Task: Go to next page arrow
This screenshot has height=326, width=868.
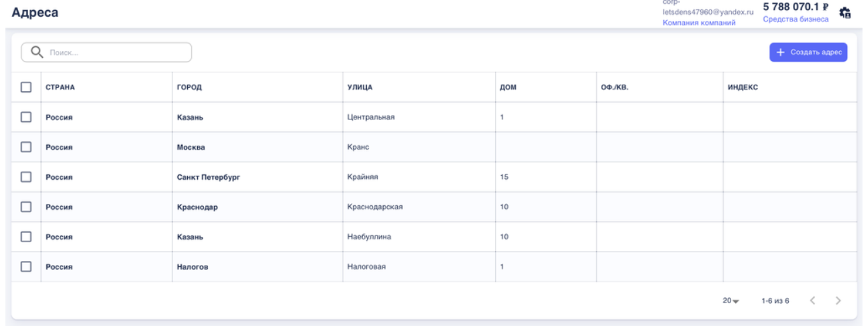Action: pos(838,301)
